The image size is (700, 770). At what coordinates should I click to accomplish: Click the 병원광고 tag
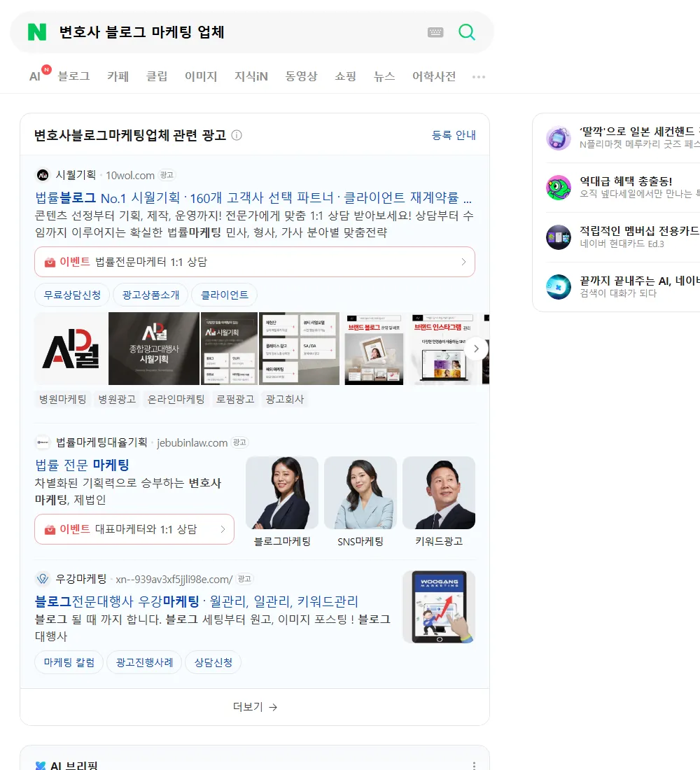coord(117,399)
